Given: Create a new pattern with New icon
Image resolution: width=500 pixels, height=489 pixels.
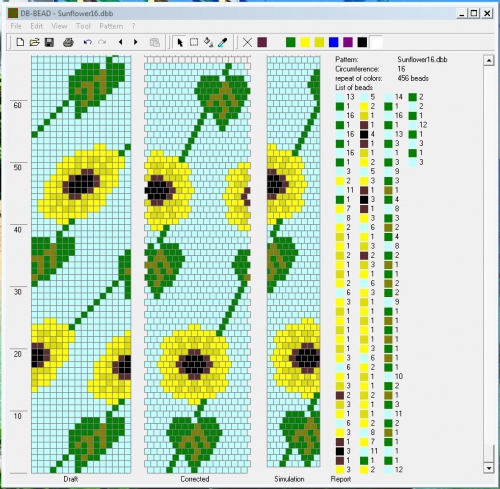Looking at the screenshot, I should (x=20, y=42).
